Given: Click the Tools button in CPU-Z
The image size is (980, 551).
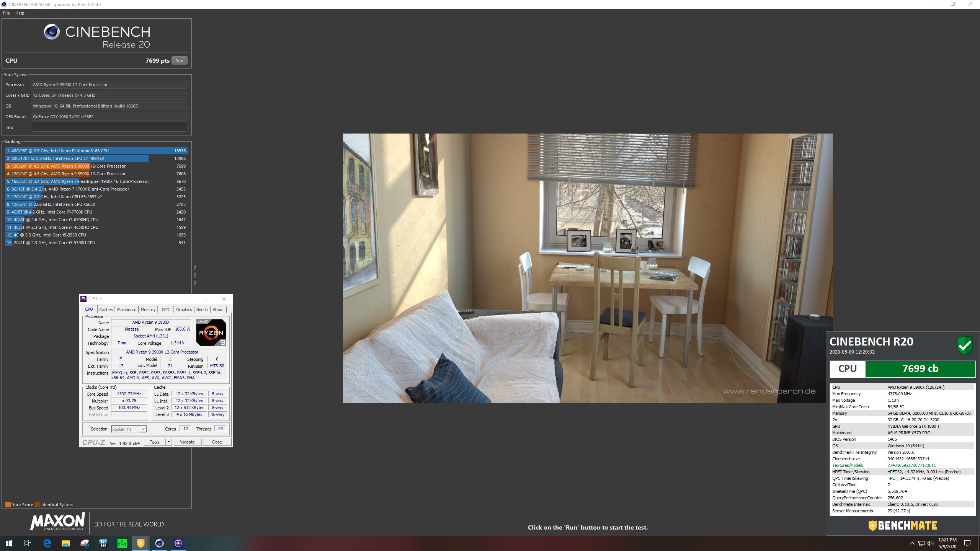Looking at the screenshot, I should coord(155,442).
